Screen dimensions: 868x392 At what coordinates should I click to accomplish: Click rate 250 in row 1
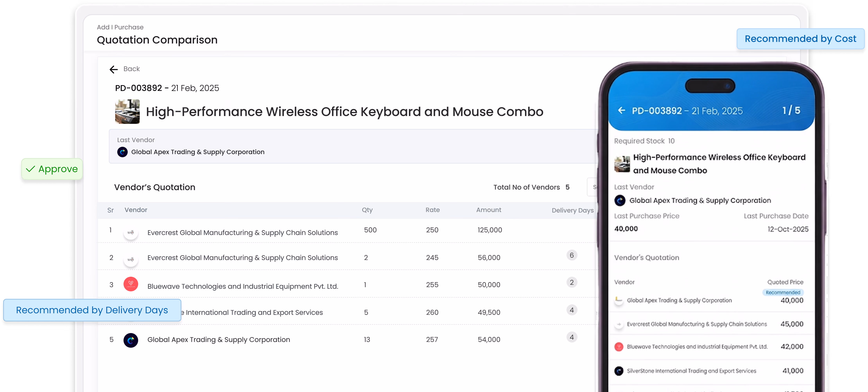pos(432,230)
